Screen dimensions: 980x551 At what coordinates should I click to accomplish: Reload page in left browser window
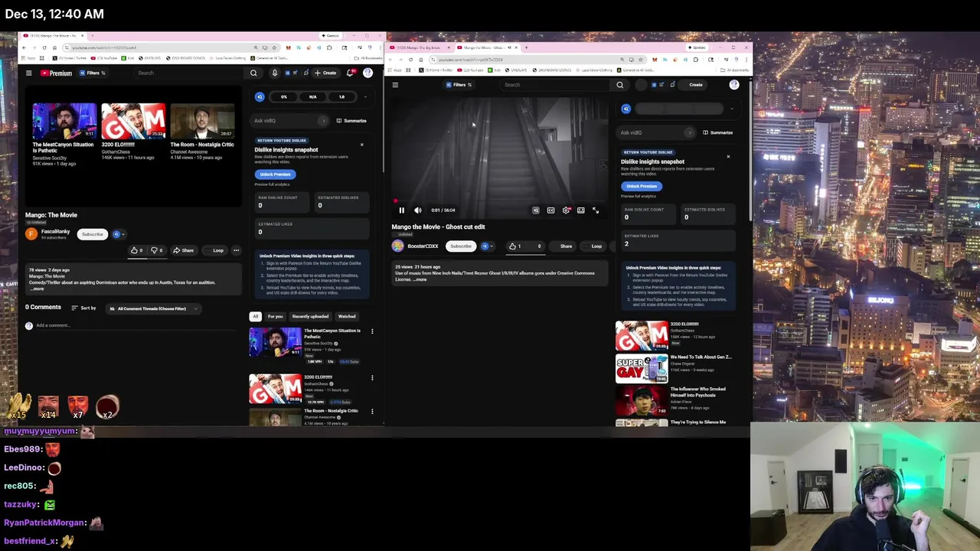click(x=44, y=47)
